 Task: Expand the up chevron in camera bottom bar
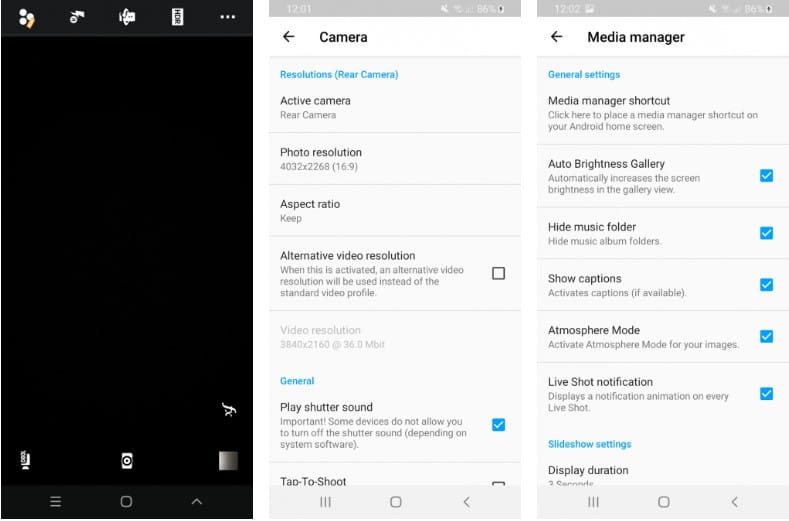(197, 501)
